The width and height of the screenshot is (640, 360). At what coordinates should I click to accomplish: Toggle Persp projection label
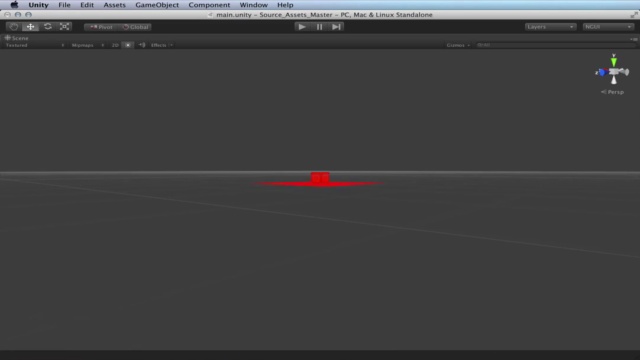click(x=612, y=92)
